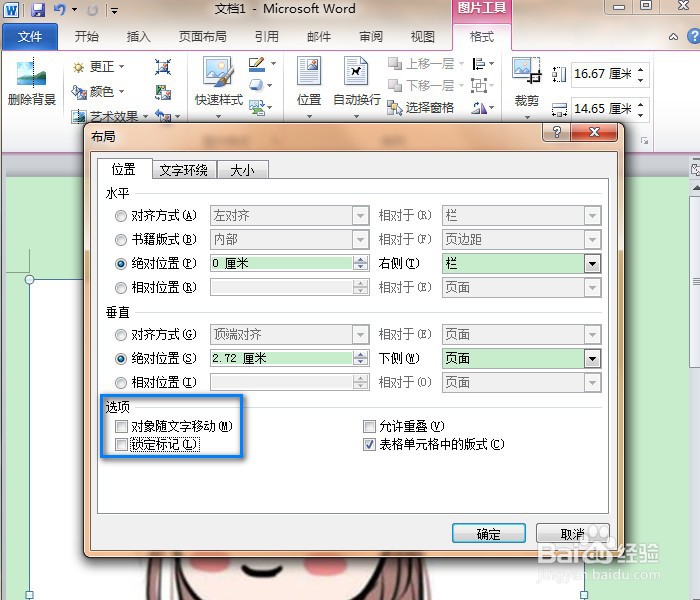Open the Crop (裁剪) tool

526,71
